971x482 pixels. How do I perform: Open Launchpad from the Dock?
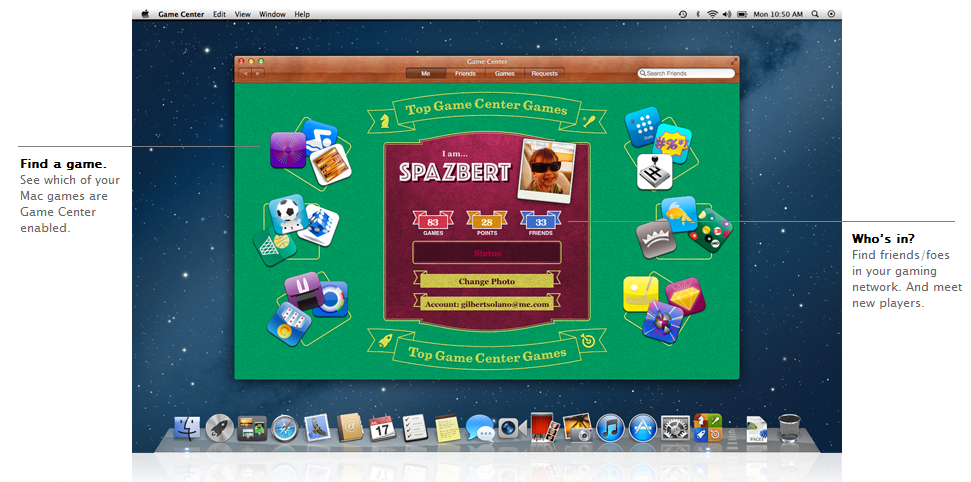pos(220,428)
